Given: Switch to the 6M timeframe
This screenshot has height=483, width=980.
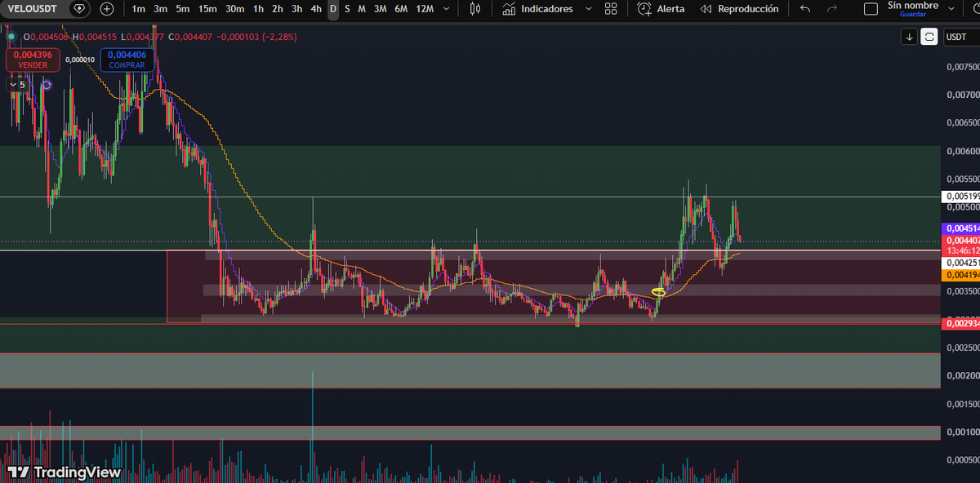Looking at the screenshot, I should pyautogui.click(x=401, y=9).
